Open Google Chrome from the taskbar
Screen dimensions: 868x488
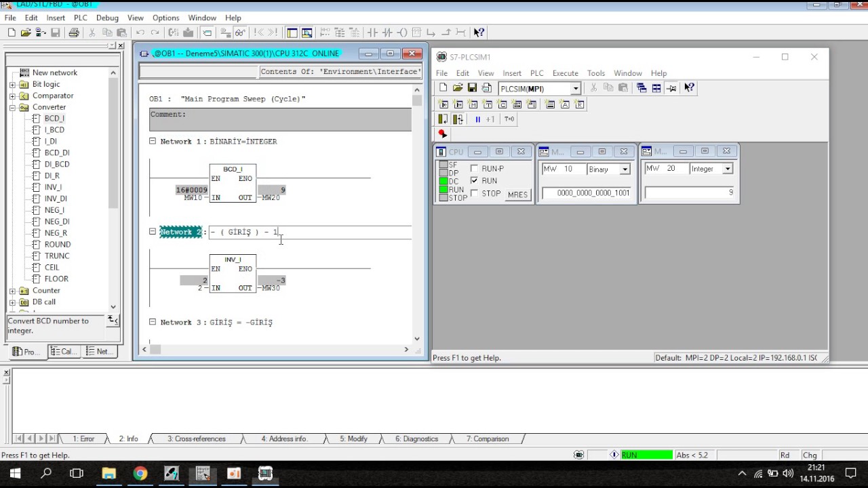pos(140,474)
